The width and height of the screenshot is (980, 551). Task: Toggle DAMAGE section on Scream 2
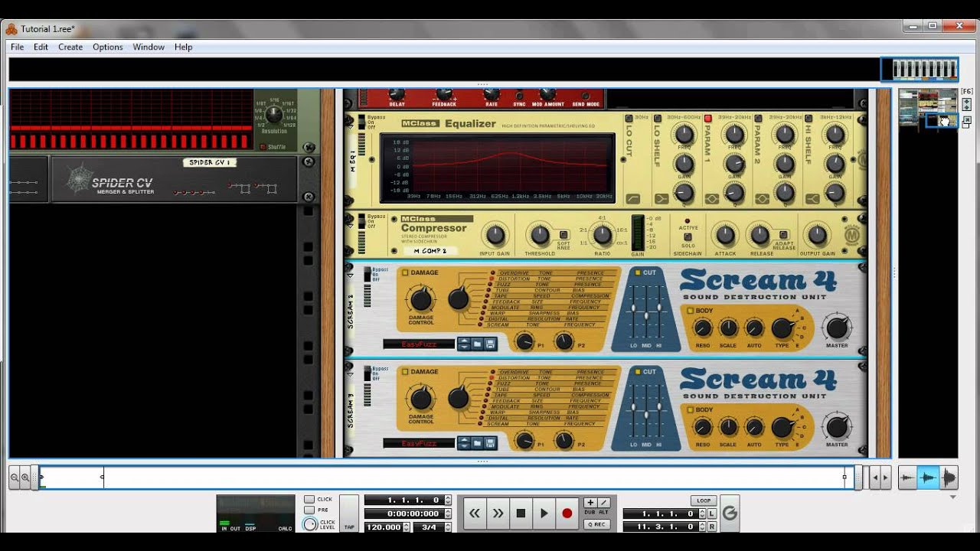tap(405, 272)
